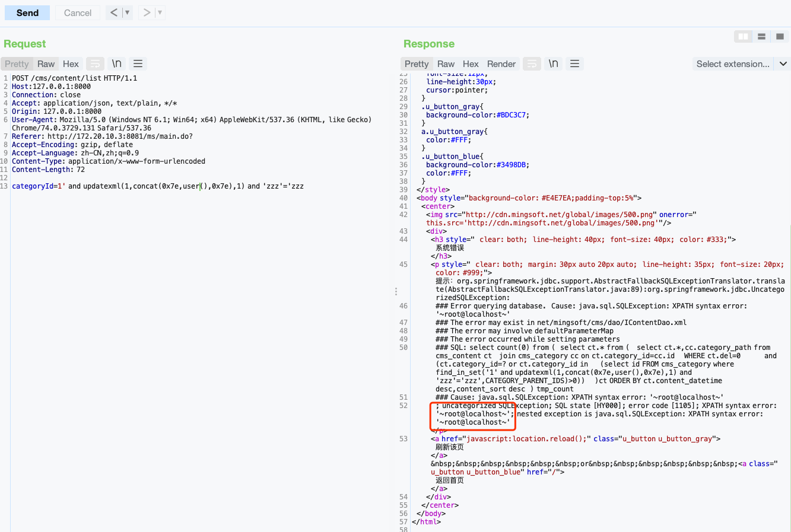
Task: Click the closing </html> tag line
Action: tap(426, 522)
